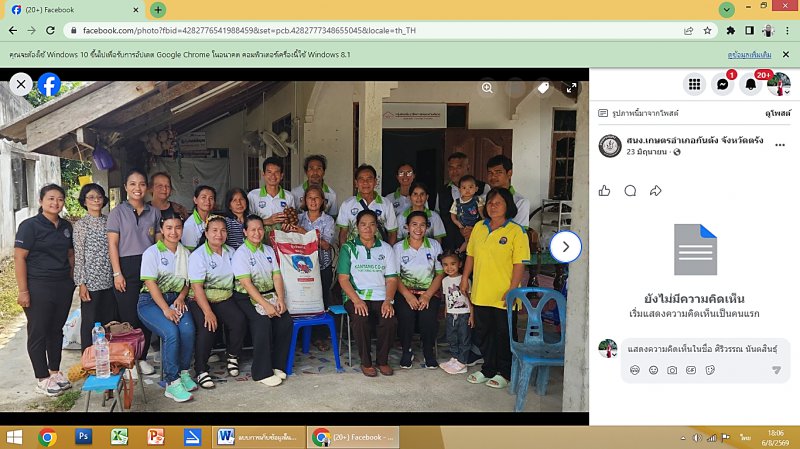Open the learn more link in info bar
800x449 pixels.
(749, 55)
